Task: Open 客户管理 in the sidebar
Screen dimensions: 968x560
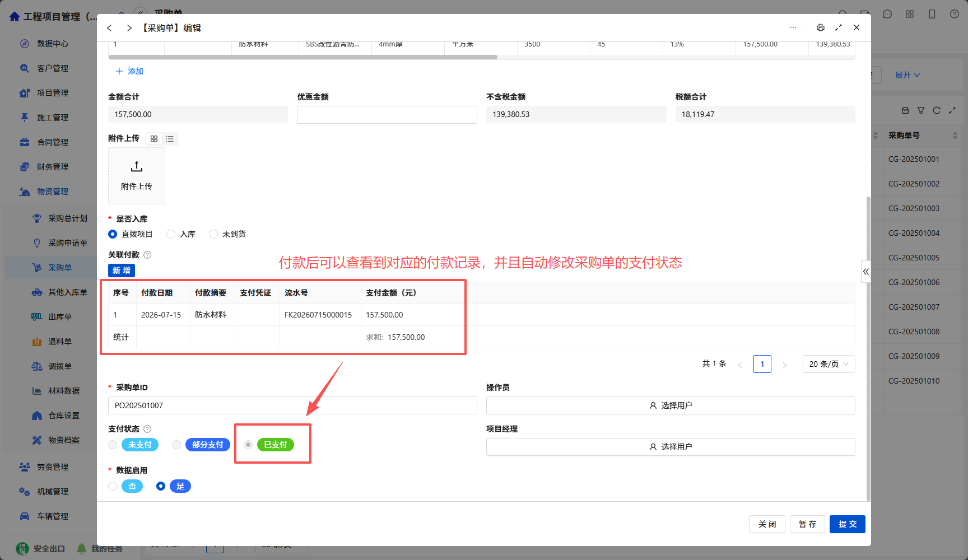Action: pyautogui.click(x=52, y=68)
